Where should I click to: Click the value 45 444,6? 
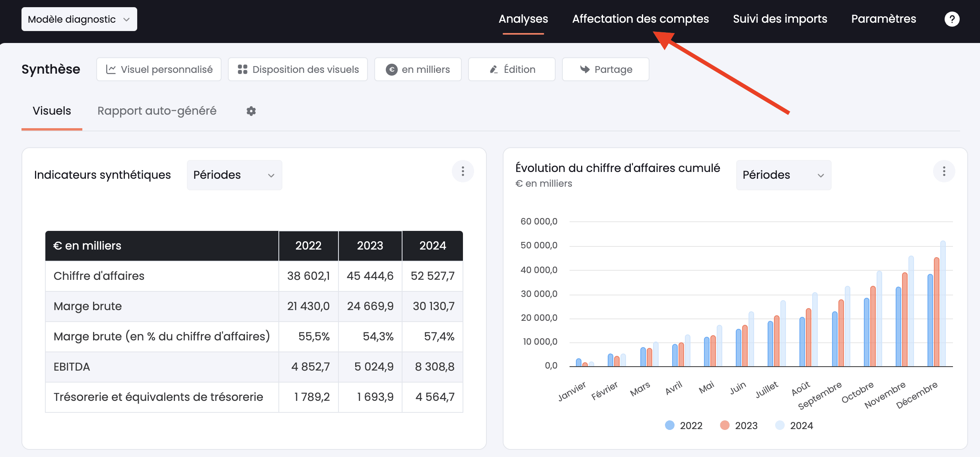click(x=370, y=276)
